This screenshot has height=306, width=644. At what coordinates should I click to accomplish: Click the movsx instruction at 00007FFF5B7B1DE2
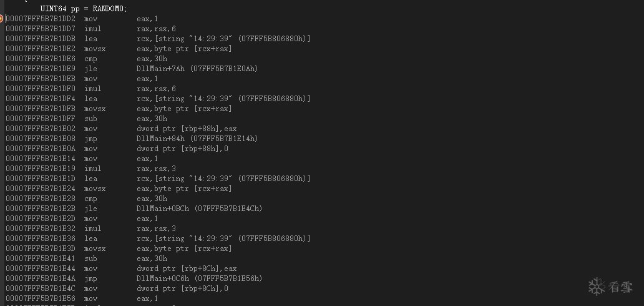95,49
